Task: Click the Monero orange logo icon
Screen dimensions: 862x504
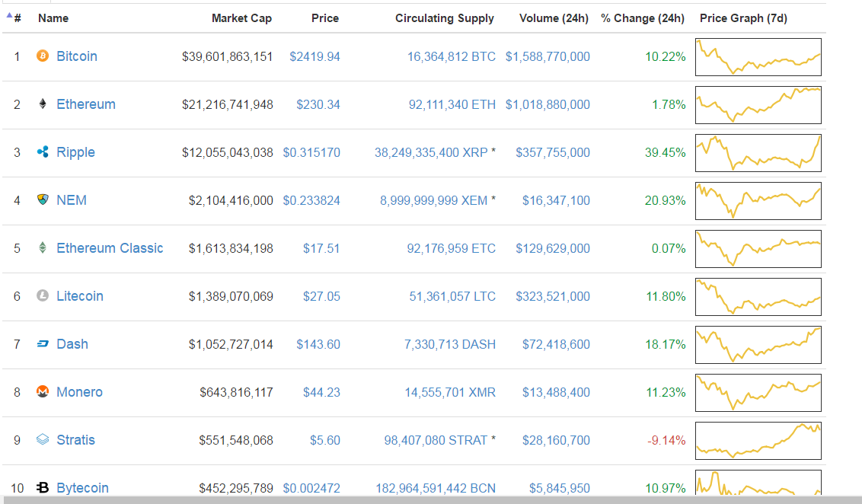Action: tap(43, 391)
